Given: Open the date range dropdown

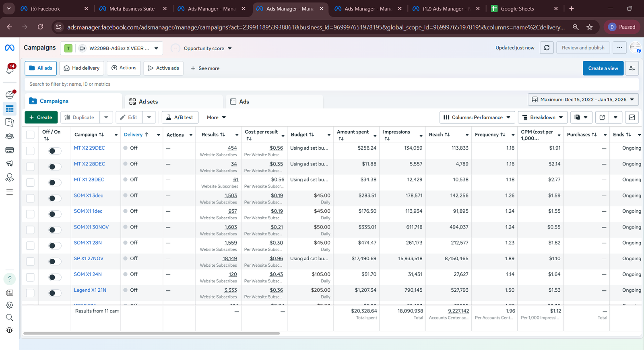Looking at the screenshot, I should (583, 100).
